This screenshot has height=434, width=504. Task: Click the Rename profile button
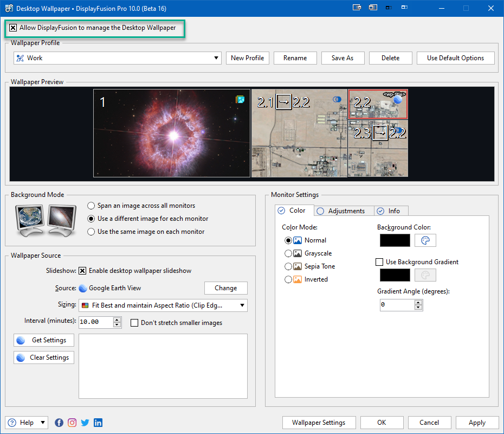295,58
